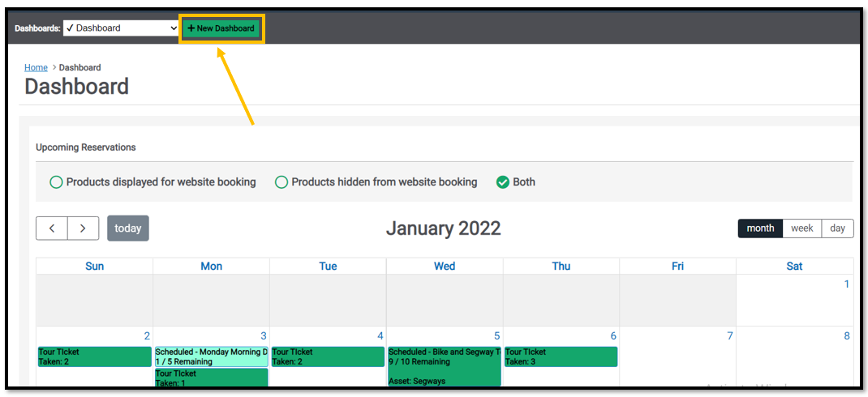868x397 pixels.
Task: Open day number 3 in calendar
Action: (264, 336)
